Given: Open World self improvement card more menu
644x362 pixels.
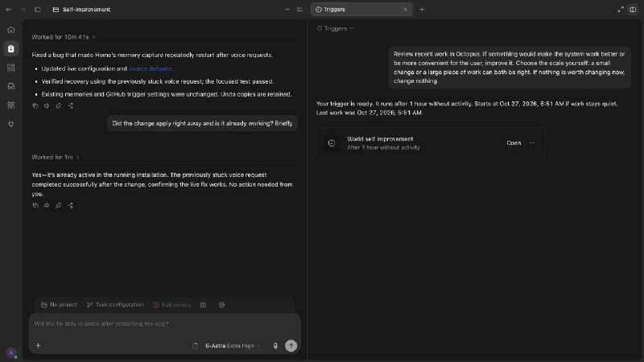Looking at the screenshot, I should pos(532,143).
